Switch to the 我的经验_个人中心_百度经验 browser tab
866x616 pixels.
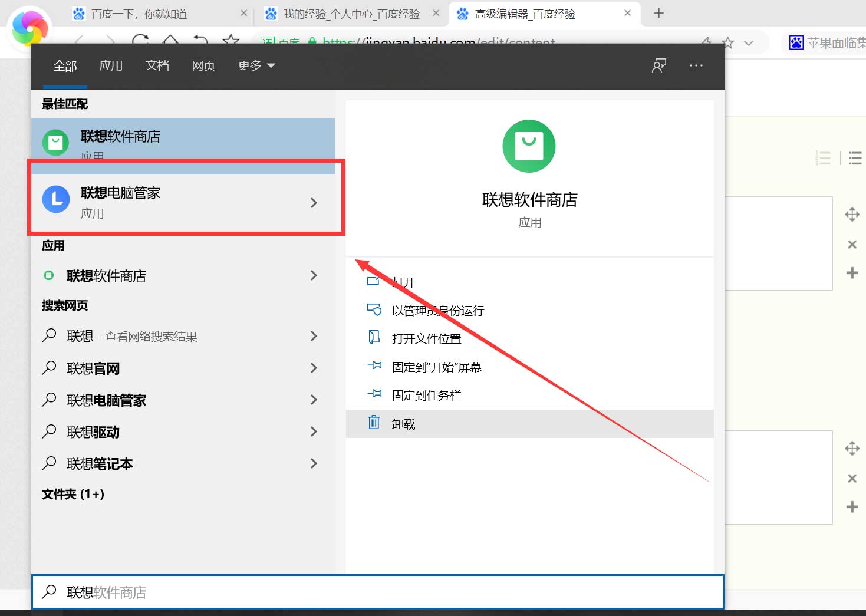point(351,14)
